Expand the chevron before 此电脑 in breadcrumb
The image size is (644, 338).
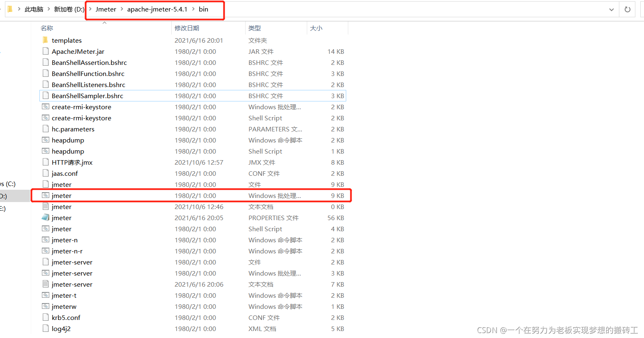[x=19, y=9]
